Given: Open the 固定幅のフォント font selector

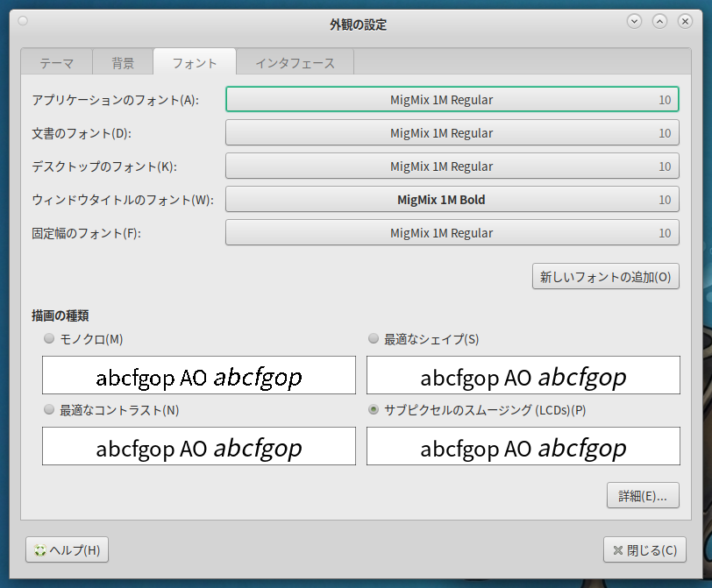Looking at the screenshot, I should [x=452, y=233].
